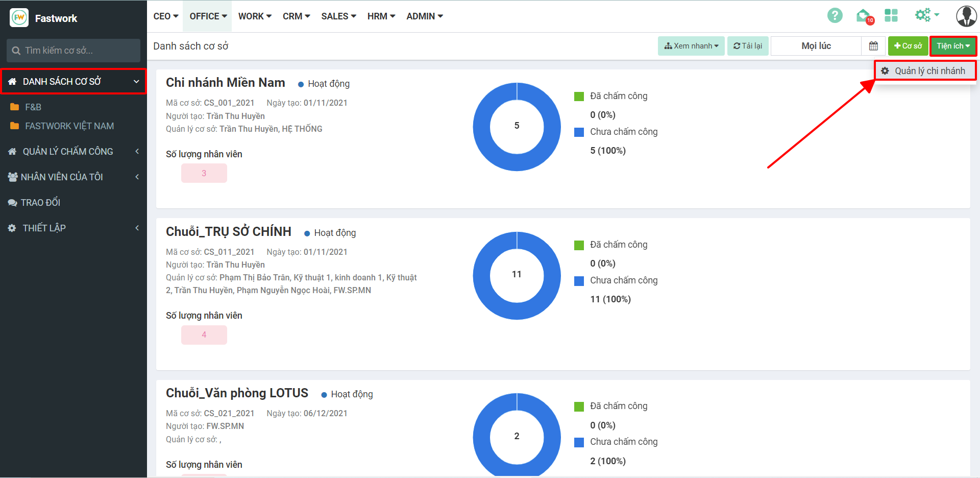Open the CRM top menu

point(296,16)
